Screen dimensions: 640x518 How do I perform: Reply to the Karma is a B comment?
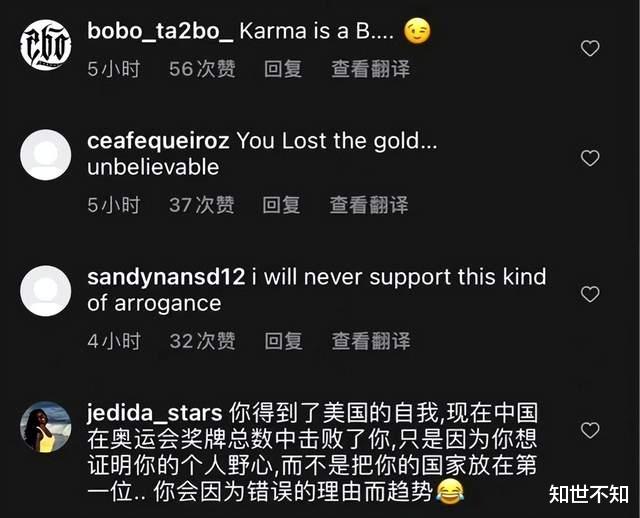[283, 69]
